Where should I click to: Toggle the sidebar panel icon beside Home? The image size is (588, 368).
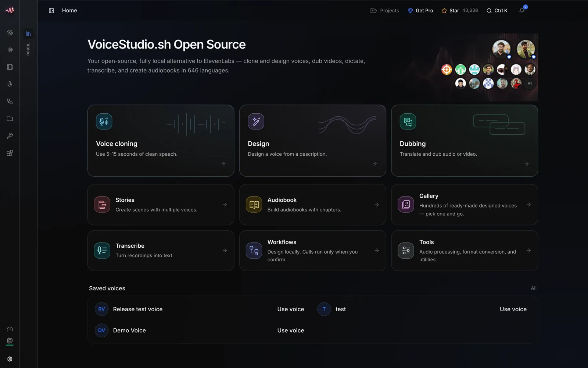[x=51, y=11]
